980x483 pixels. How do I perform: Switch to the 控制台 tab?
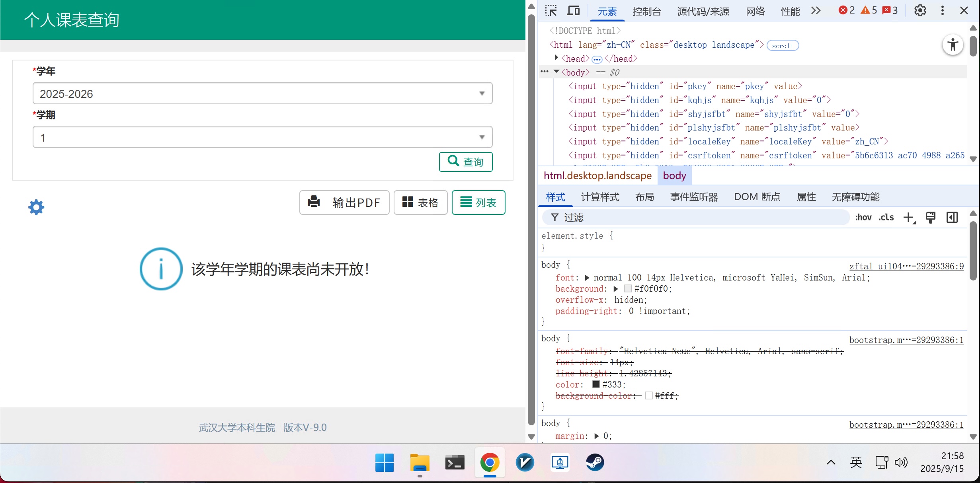[x=647, y=12]
